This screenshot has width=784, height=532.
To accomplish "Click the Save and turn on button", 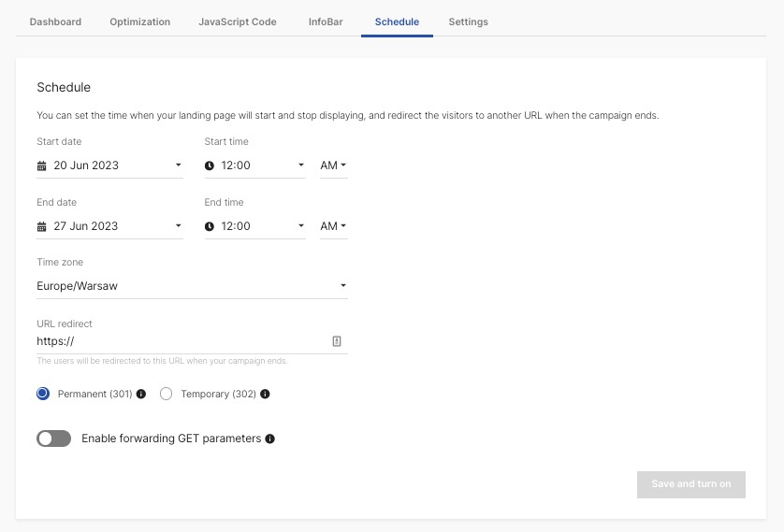I will [690, 484].
